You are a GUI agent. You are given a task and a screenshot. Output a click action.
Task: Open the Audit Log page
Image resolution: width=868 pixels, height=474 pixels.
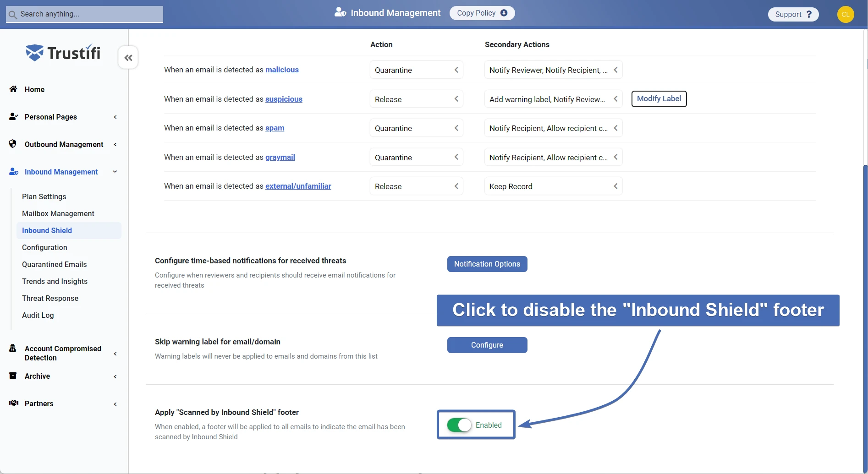pyautogui.click(x=38, y=315)
